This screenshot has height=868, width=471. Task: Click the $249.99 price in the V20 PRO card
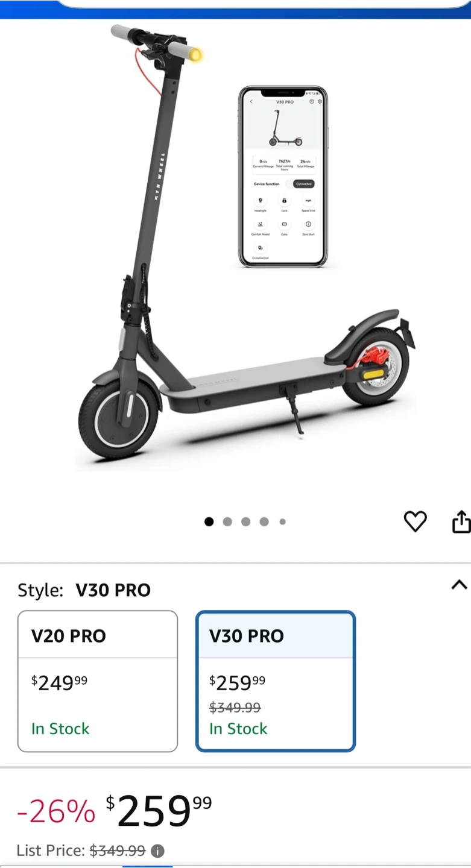(59, 683)
